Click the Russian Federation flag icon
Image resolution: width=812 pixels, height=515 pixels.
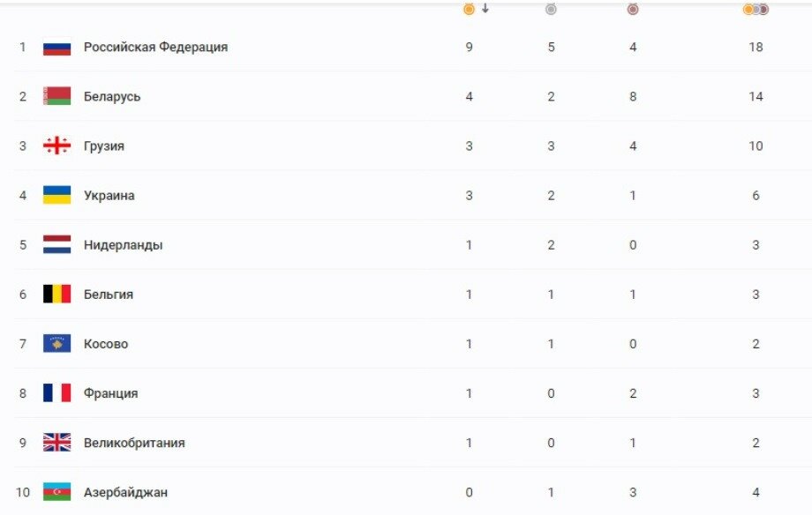(56, 48)
